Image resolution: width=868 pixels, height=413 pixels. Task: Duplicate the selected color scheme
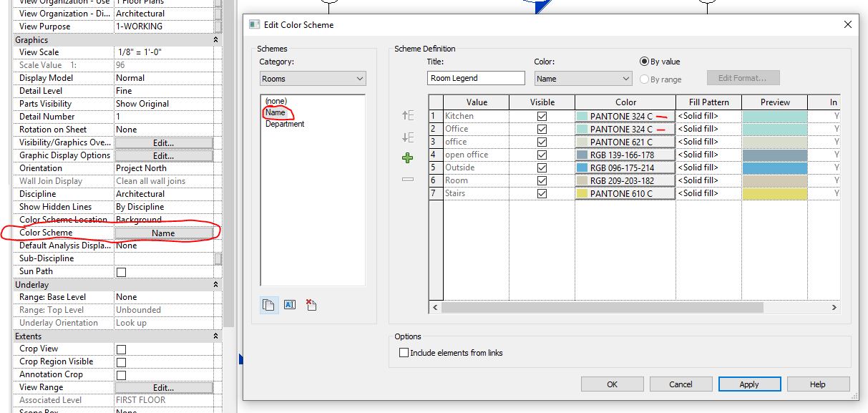(x=269, y=305)
